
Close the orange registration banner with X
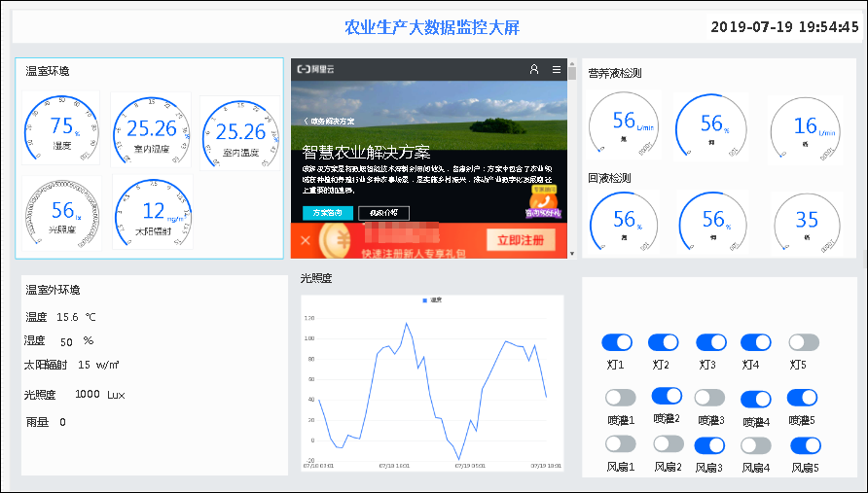click(x=305, y=241)
